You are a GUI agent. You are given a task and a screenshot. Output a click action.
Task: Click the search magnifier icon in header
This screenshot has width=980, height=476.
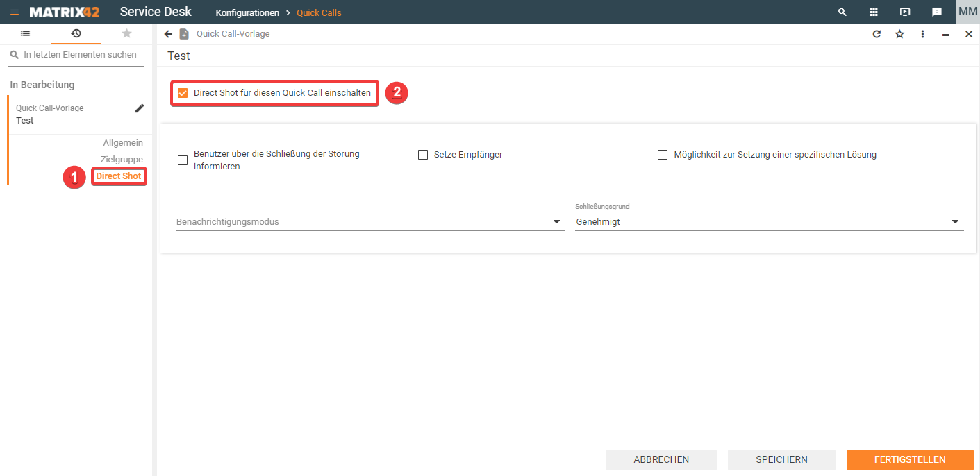(x=842, y=12)
